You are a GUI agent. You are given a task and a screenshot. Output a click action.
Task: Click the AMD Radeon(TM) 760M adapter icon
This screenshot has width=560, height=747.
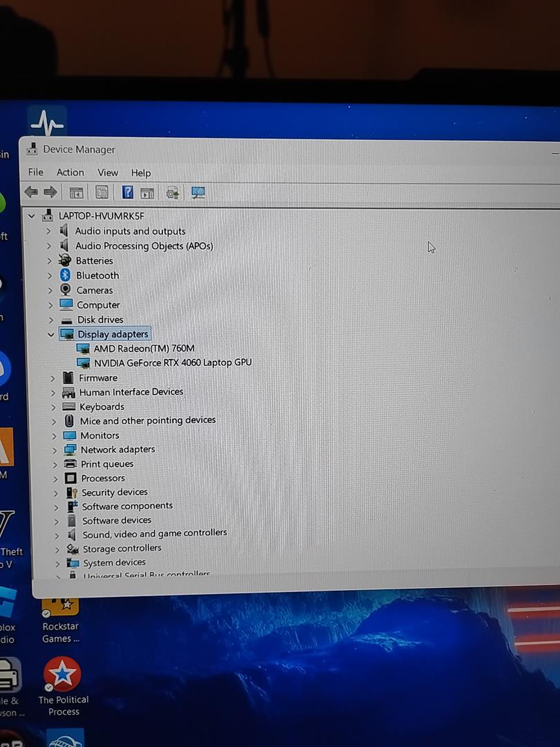[83, 349]
